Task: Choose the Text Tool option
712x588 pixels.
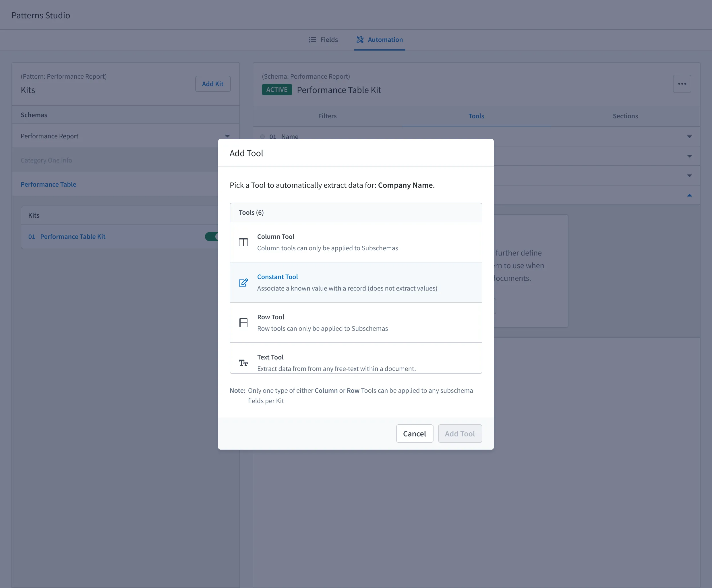Action: click(356, 358)
